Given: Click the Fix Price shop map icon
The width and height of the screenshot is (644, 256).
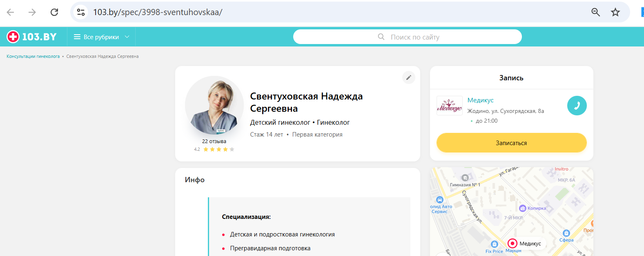Looking at the screenshot, I should pyautogui.click(x=495, y=244).
